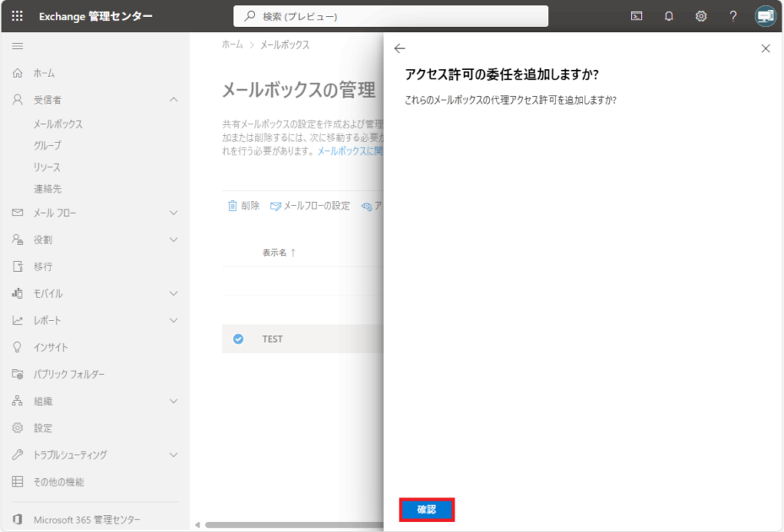784x532 pixels.
Task: Open パブリック フォルダー in the sidebar
Action: (69, 374)
